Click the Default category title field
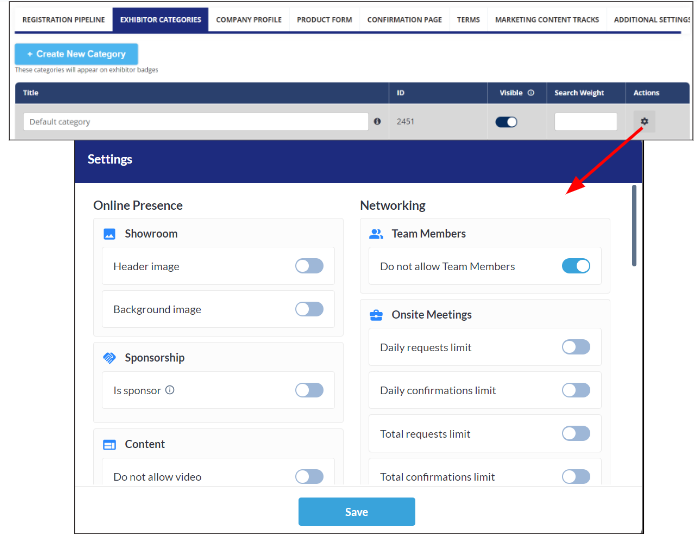 [196, 121]
